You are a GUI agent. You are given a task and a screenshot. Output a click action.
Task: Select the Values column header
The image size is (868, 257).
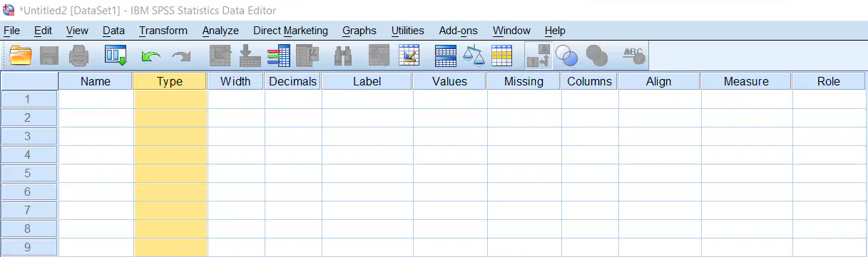[x=449, y=81]
